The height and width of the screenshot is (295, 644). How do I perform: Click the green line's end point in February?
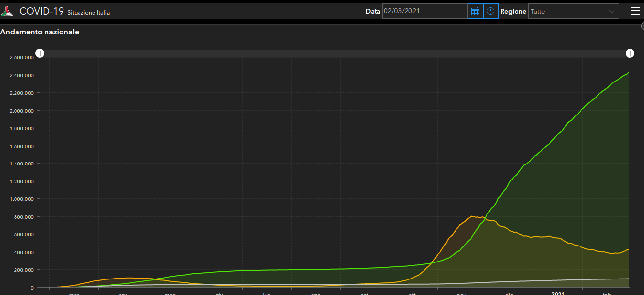[x=628, y=73]
